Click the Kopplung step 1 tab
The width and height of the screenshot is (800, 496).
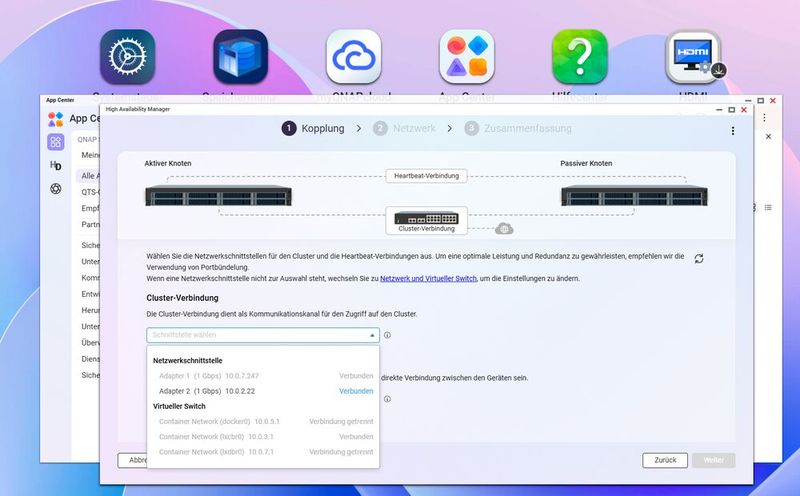point(313,129)
